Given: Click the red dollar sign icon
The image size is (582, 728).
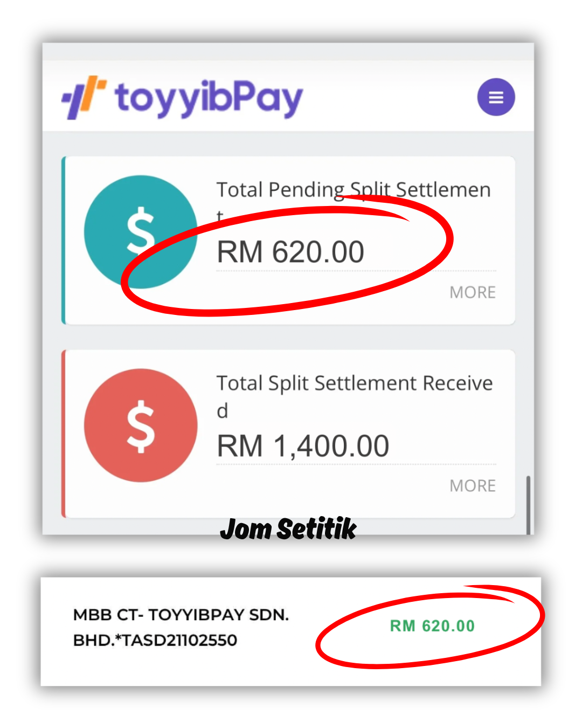Looking at the screenshot, I should (141, 425).
